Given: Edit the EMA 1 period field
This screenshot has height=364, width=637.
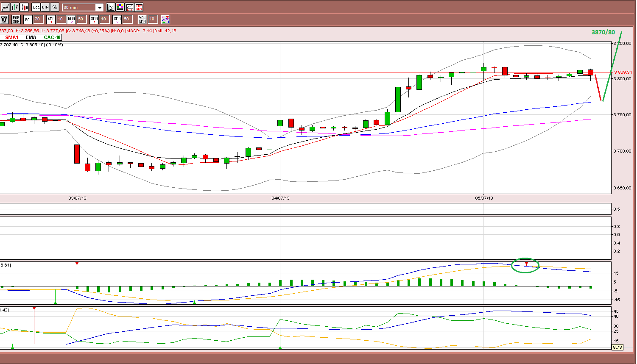Looking at the screenshot, I should tap(61, 19).
